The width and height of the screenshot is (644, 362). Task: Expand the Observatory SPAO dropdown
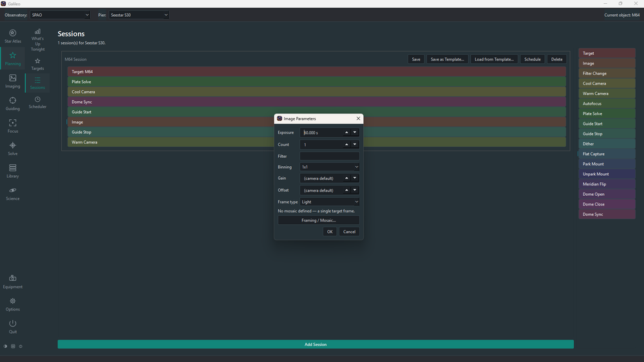click(60, 15)
